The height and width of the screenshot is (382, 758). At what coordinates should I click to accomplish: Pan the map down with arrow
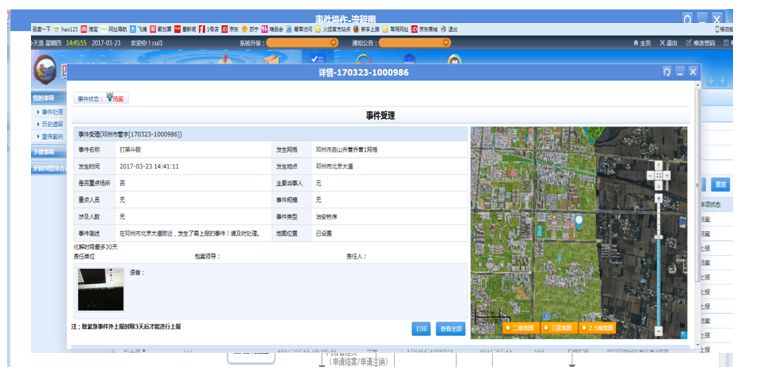658,185
